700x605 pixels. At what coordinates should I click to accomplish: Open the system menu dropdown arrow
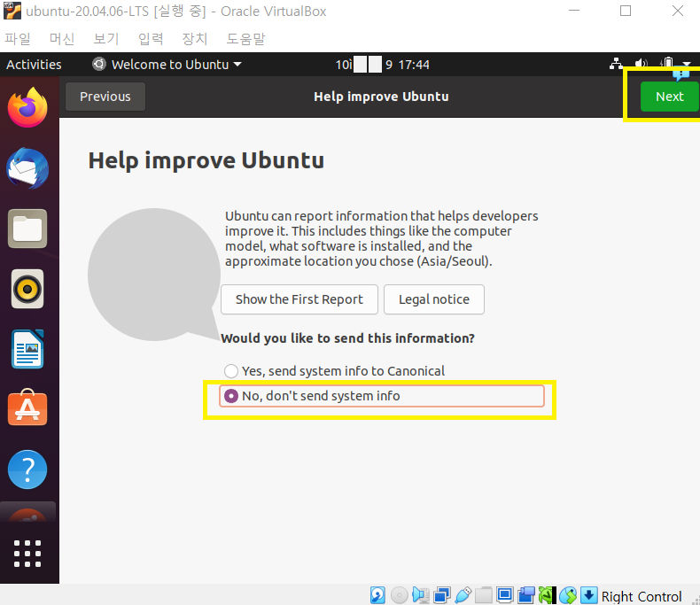point(687,65)
